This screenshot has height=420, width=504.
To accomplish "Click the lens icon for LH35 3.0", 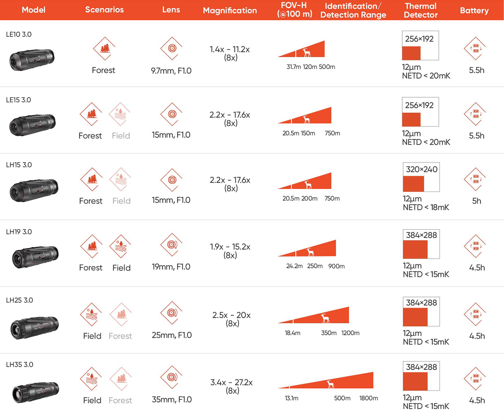I will [x=172, y=377].
